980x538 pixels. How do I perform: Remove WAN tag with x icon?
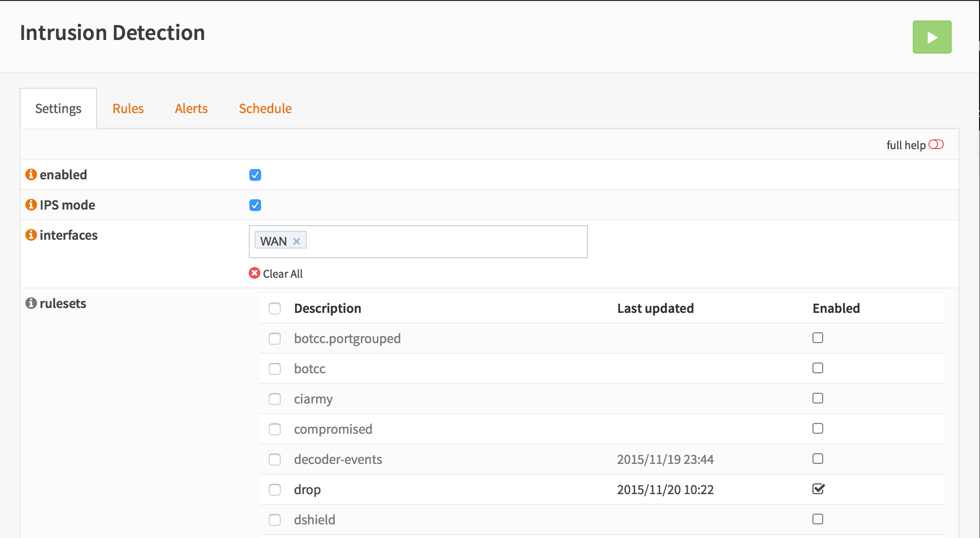click(296, 241)
